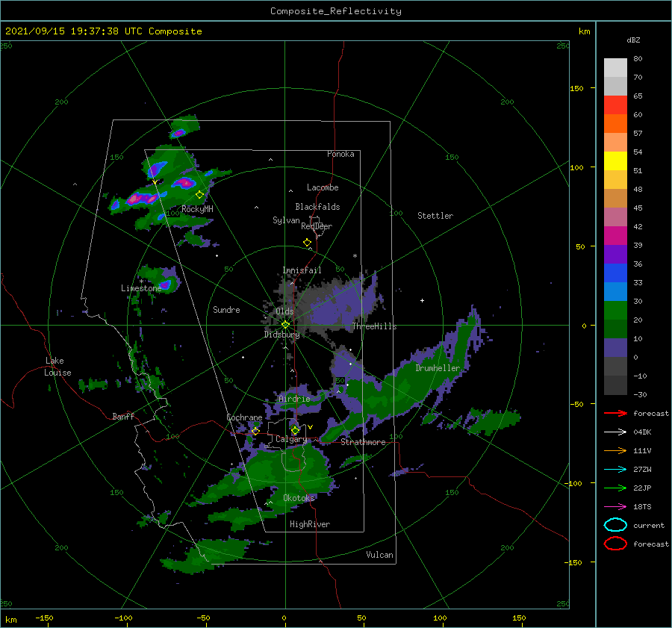Viewport: 672px width, 628px height.
Task: Click the red forecast arrow in legend
Action: click(615, 413)
